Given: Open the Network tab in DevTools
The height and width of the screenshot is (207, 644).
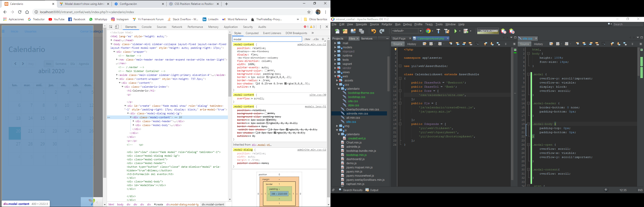Looking at the screenshot, I should [177, 27].
